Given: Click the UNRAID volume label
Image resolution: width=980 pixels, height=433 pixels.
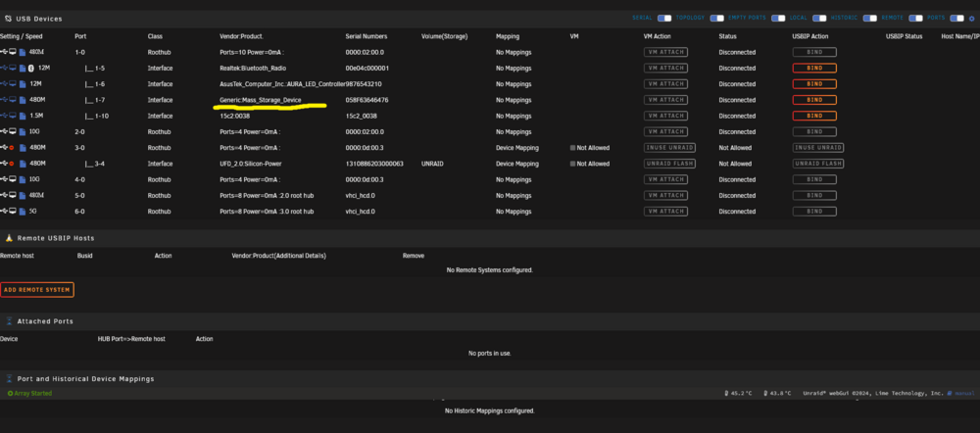Looking at the screenshot, I should tap(432, 164).
